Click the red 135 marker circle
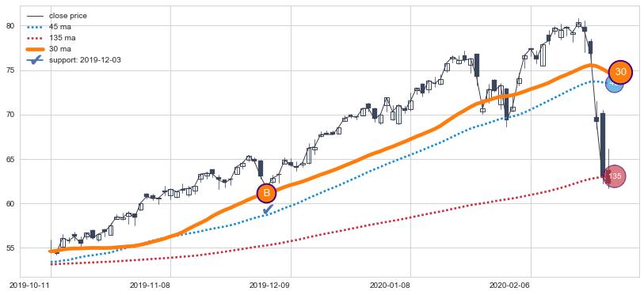The image size is (644, 295). coord(615,176)
